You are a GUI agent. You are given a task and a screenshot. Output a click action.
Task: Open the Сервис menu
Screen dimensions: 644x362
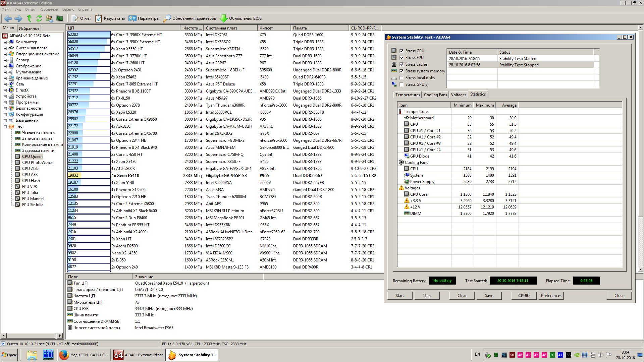click(68, 9)
